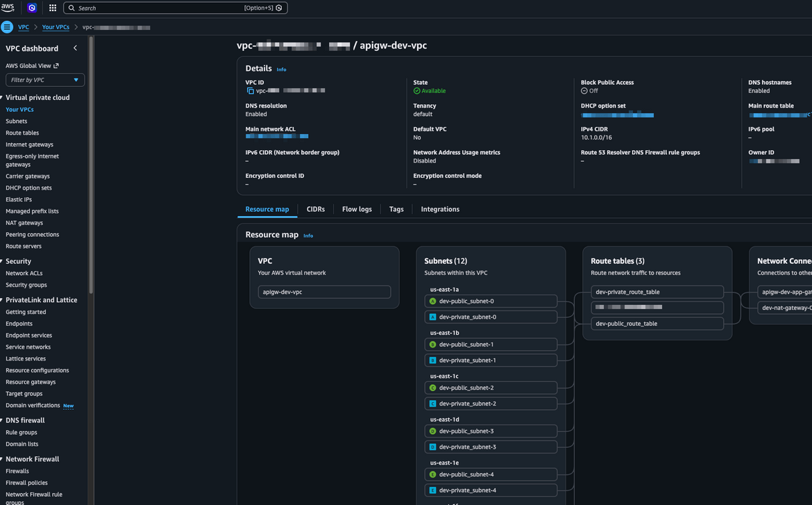Open Route tables in sidebar
Image resolution: width=812 pixels, height=505 pixels.
[22, 133]
